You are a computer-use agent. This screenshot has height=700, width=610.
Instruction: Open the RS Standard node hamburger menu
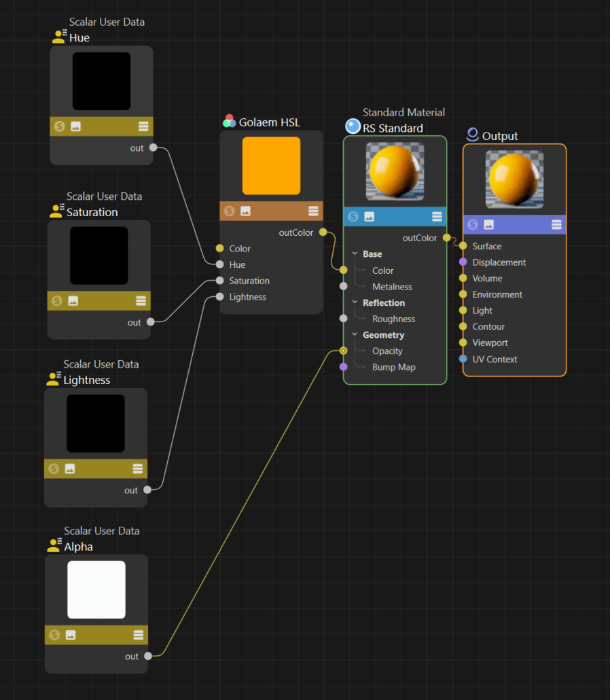pyautogui.click(x=437, y=217)
